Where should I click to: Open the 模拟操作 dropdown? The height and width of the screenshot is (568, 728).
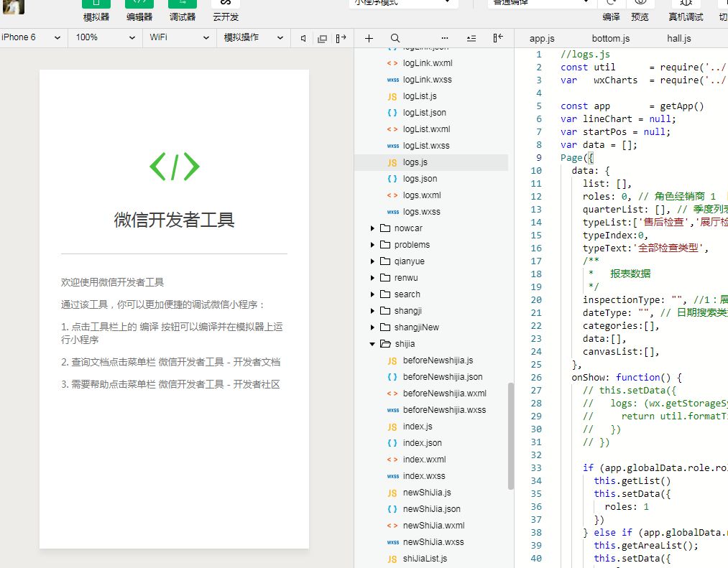[254, 37]
